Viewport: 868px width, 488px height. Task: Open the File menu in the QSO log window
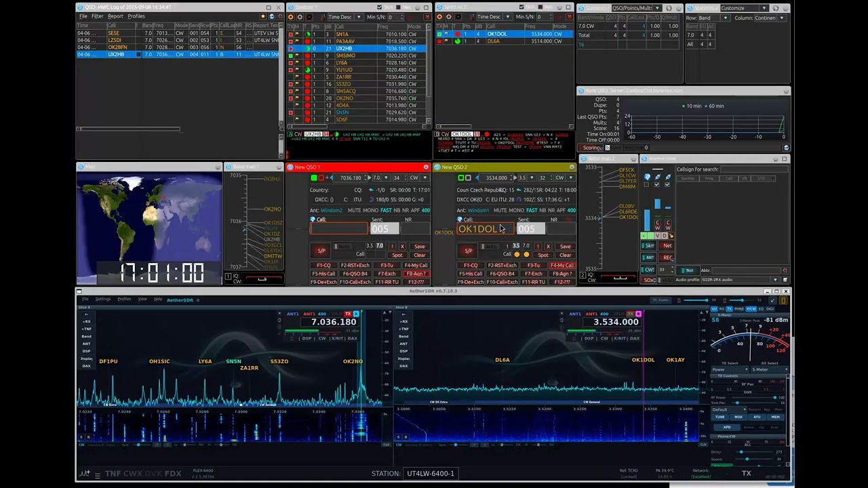(83, 16)
